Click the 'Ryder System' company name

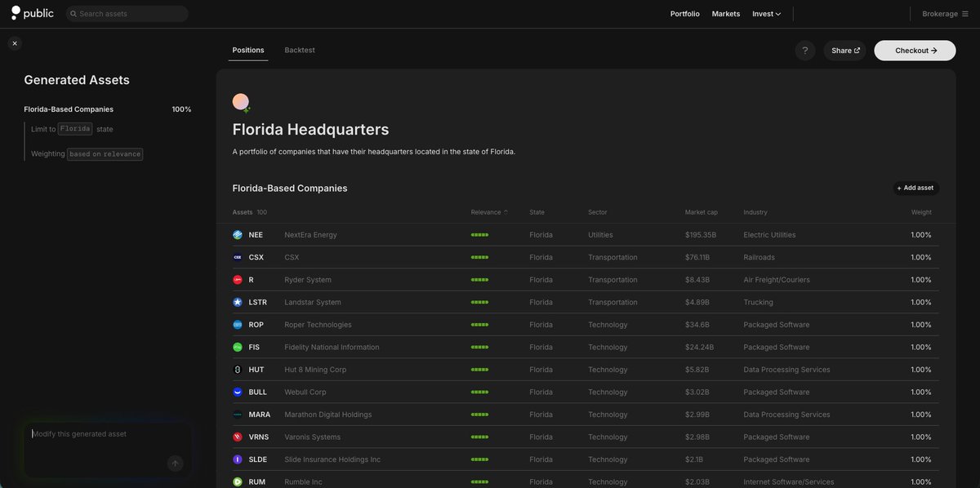click(308, 280)
